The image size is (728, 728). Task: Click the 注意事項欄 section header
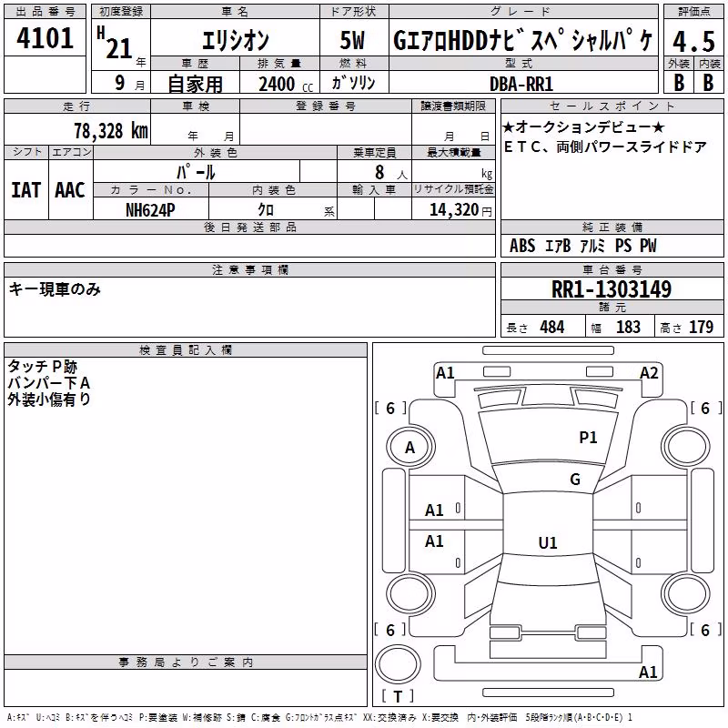249,269
